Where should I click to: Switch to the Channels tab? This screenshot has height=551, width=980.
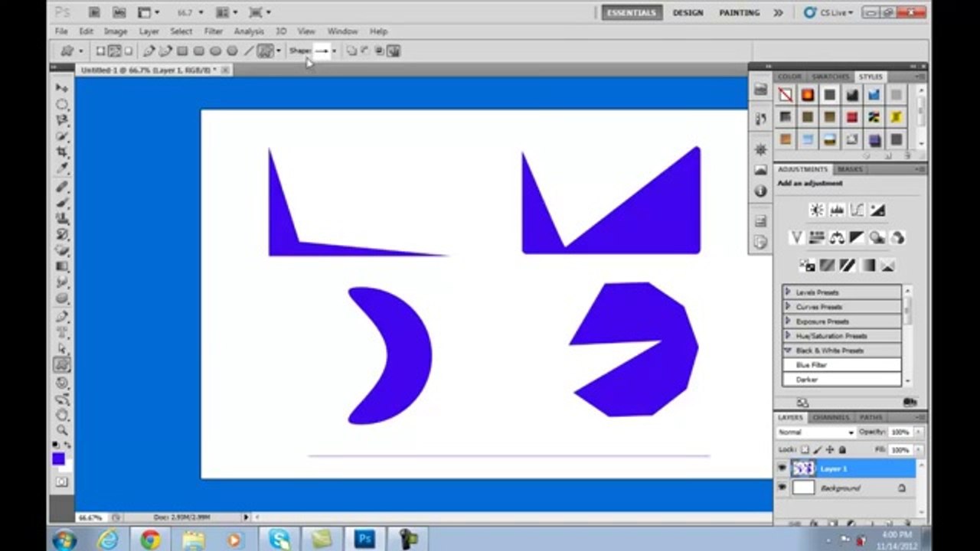(x=831, y=418)
